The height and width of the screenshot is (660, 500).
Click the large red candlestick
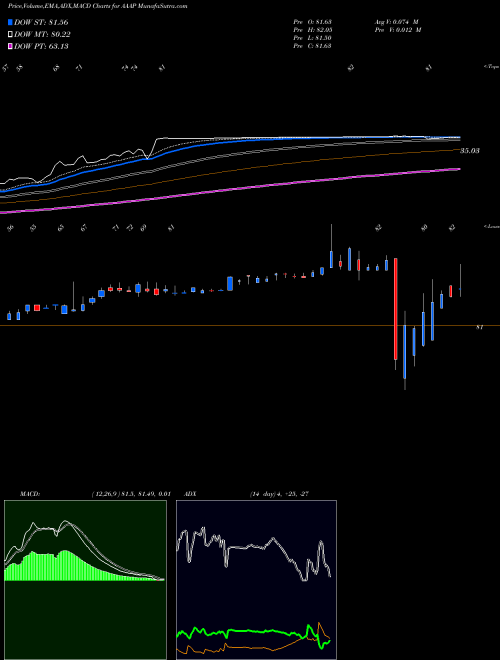pyautogui.click(x=396, y=309)
